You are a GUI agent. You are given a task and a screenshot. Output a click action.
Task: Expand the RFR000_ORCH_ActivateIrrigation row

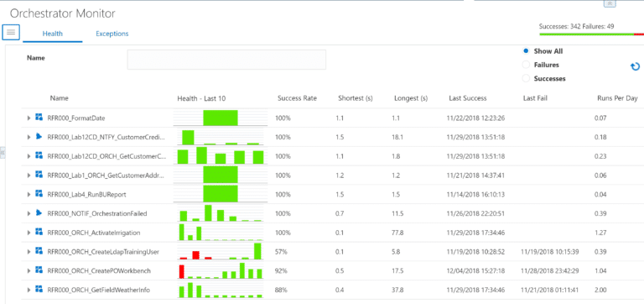click(29, 233)
